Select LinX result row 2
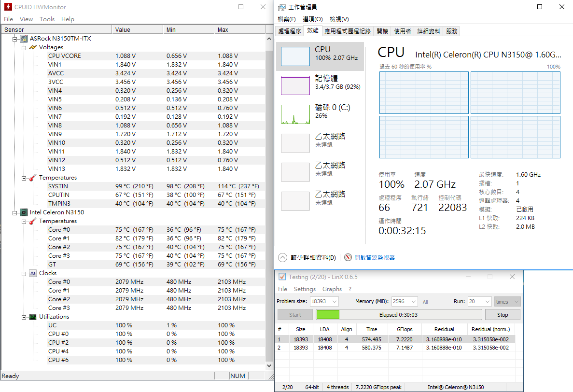Viewport: 573px width, 392px height. tap(395, 348)
